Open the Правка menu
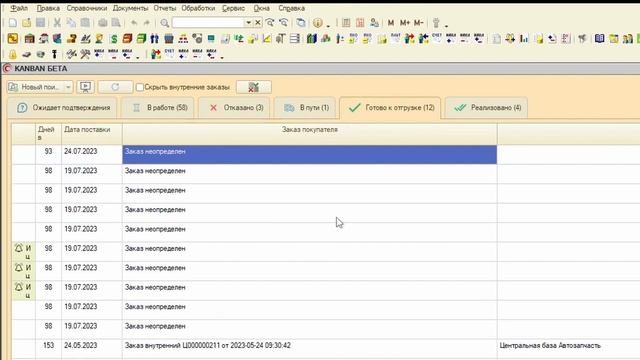This screenshot has width=640, height=360. [x=48, y=8]
